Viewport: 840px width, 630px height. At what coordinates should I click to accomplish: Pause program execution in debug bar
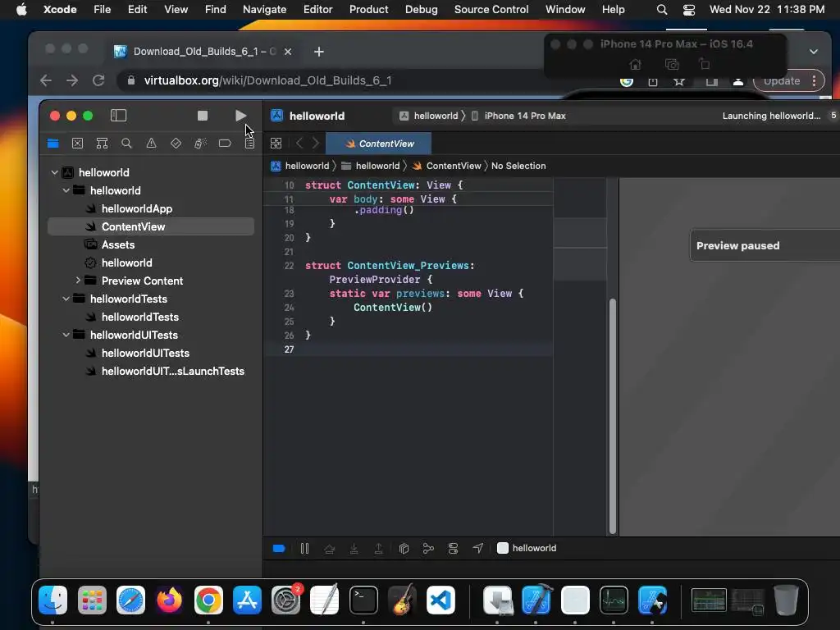[x=304, y=548]
